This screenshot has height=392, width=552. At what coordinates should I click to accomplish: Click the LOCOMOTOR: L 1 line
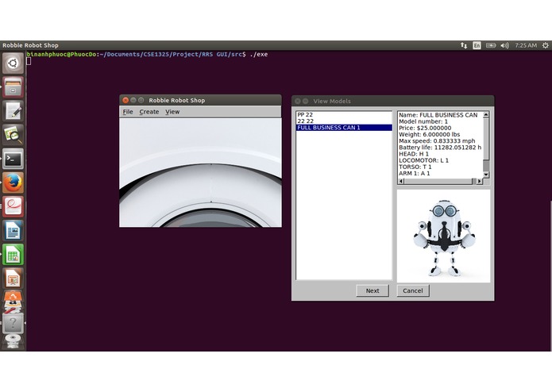(x=423, y=160)
